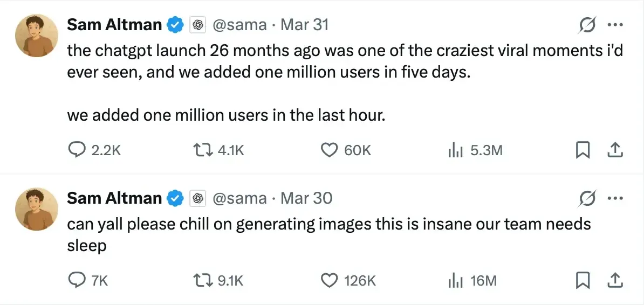This screenshot has height=305, width=644.
Task: Click Sam Altman's avatar on Mar 30 tweet
Action: (x=36, y=208)
